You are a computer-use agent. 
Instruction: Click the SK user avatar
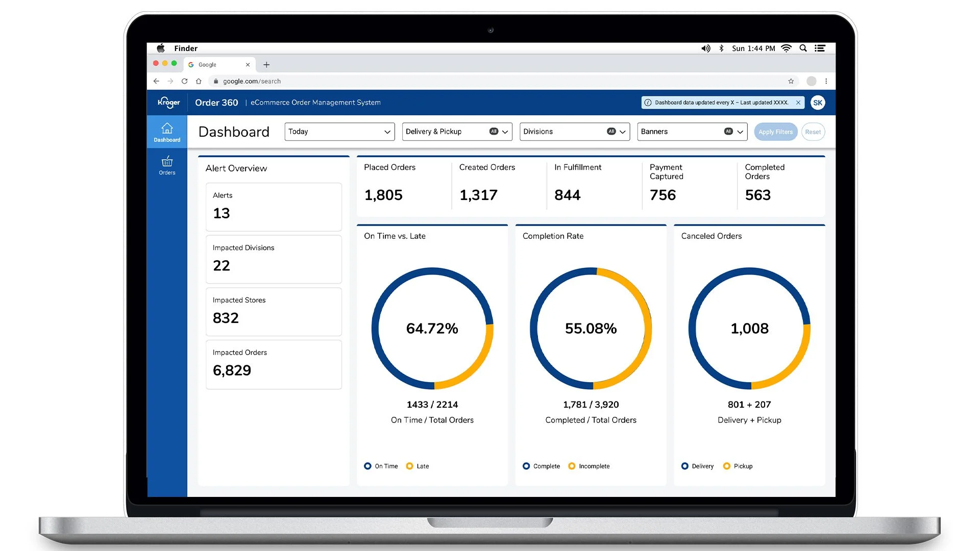[818, 103]
